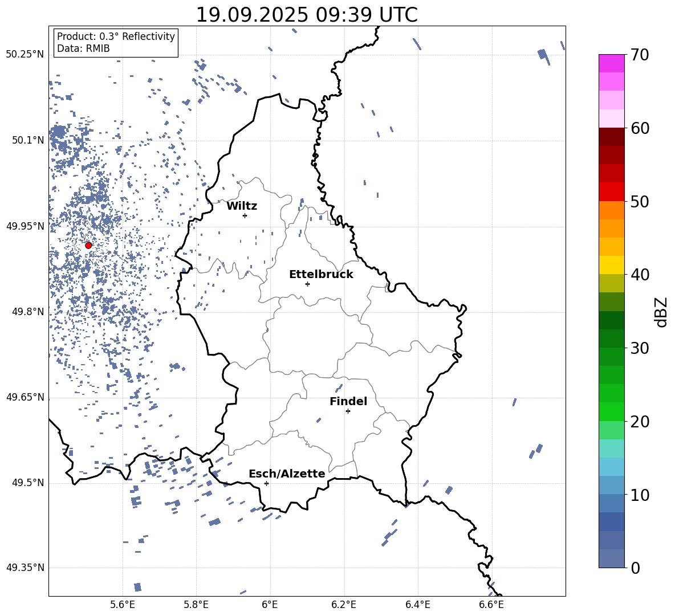
Task: Click the longitude label 6.2°E
Action: [344, 605]
